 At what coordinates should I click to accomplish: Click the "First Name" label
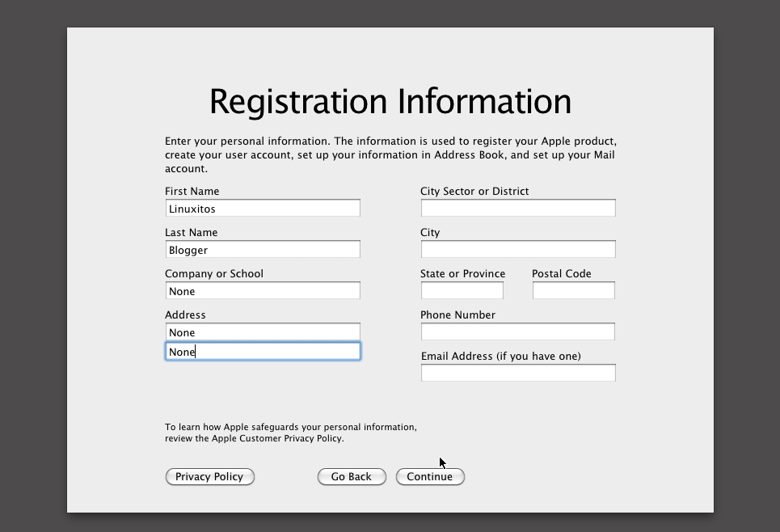click(192, 192)
